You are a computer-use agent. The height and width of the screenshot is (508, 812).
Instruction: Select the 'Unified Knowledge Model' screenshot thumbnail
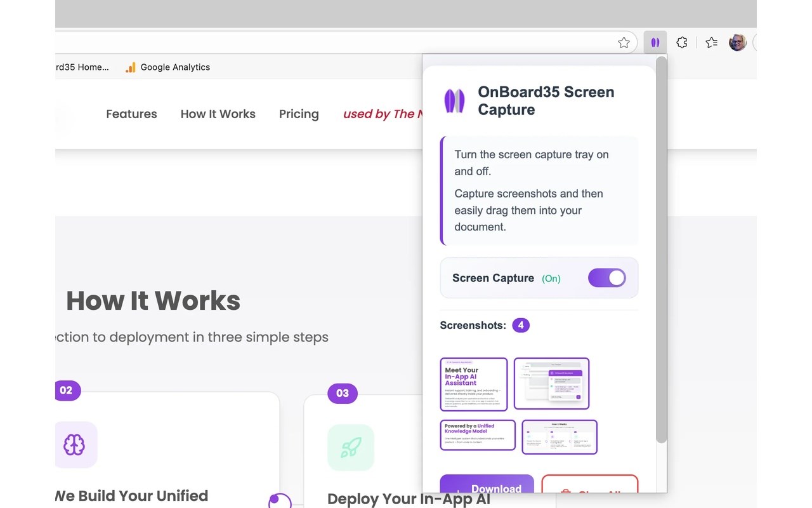tap(478, 435)
